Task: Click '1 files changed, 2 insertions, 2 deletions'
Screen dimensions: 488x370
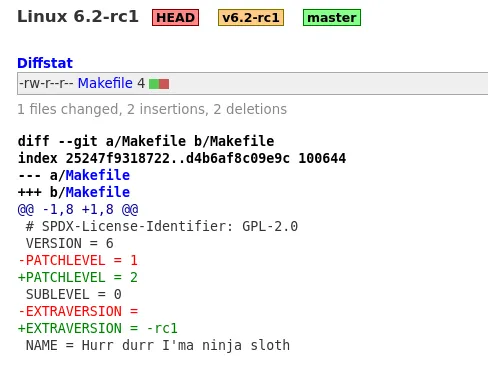Action: [152, 109]
